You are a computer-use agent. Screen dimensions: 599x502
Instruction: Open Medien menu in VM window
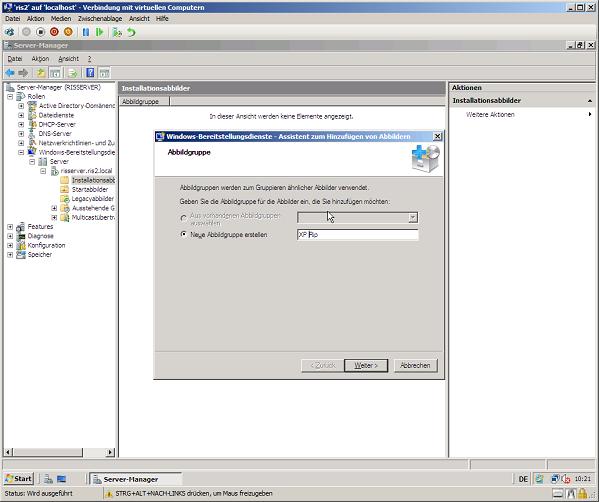(61, 18)
